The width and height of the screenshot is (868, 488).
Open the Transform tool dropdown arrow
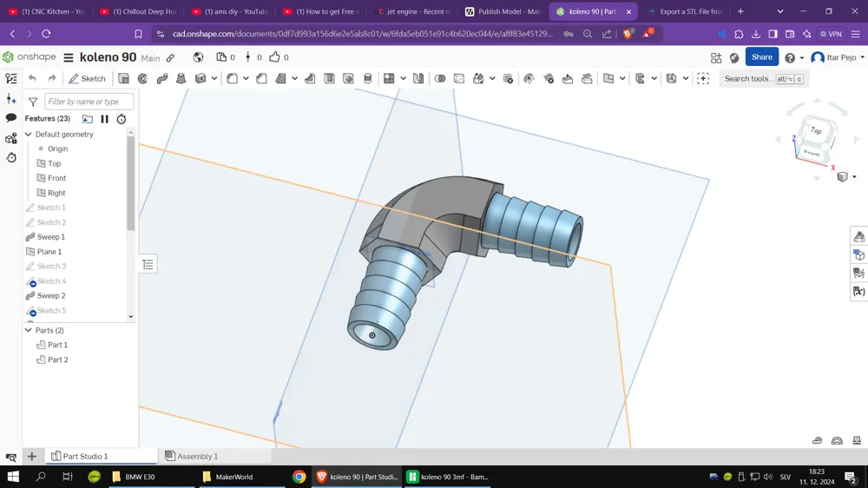(492, 79)
